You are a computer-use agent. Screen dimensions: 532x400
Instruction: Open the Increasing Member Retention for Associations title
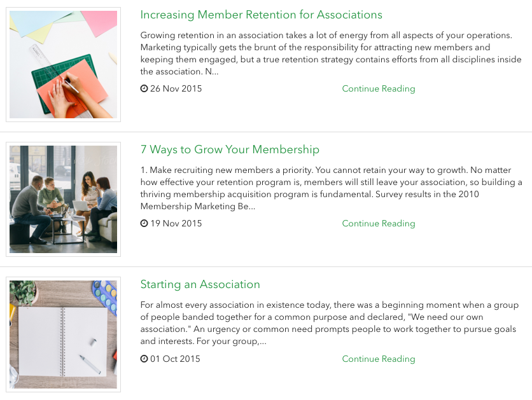click(261, 15)
